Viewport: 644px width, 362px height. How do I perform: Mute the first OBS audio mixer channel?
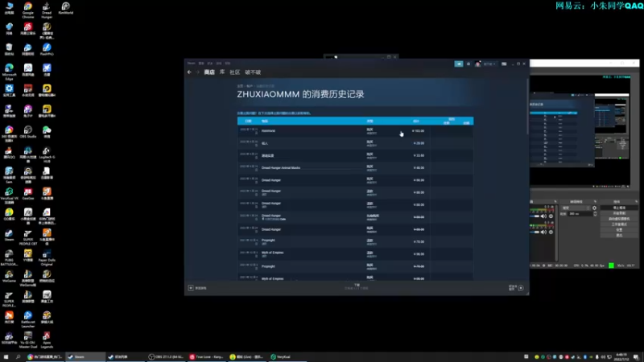point(544,216)
